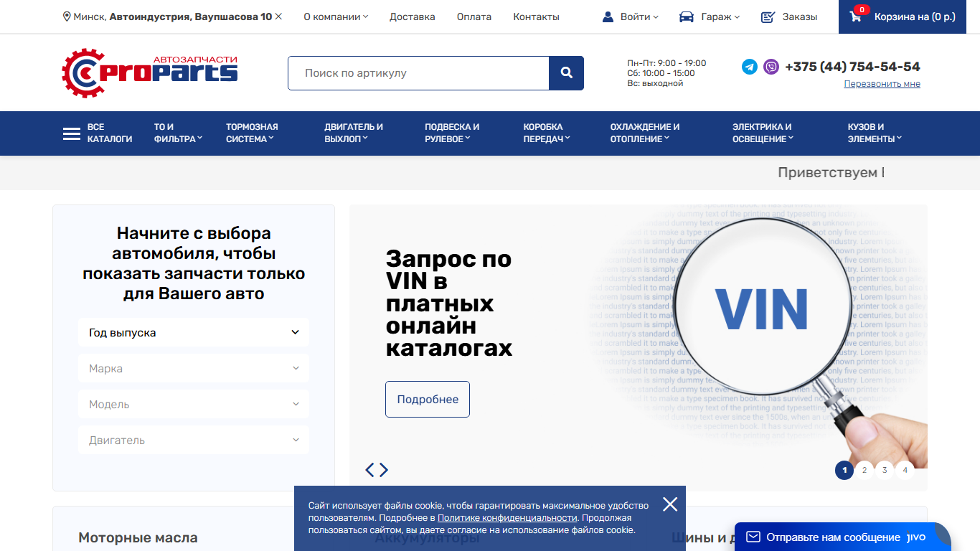Open the Заказы orders icon
The image size is (980, 551).
point(768,17)
